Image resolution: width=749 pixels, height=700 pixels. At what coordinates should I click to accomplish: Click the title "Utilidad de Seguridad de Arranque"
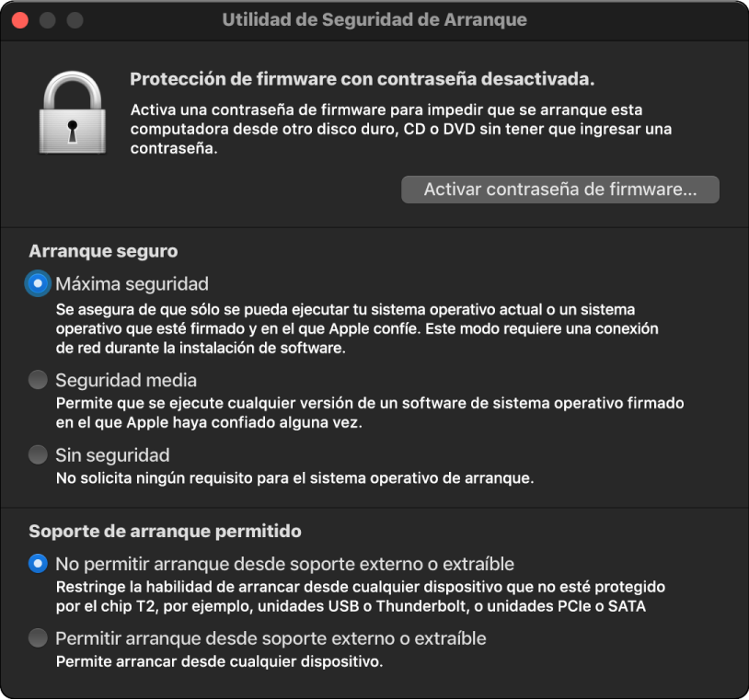(374, 19)
